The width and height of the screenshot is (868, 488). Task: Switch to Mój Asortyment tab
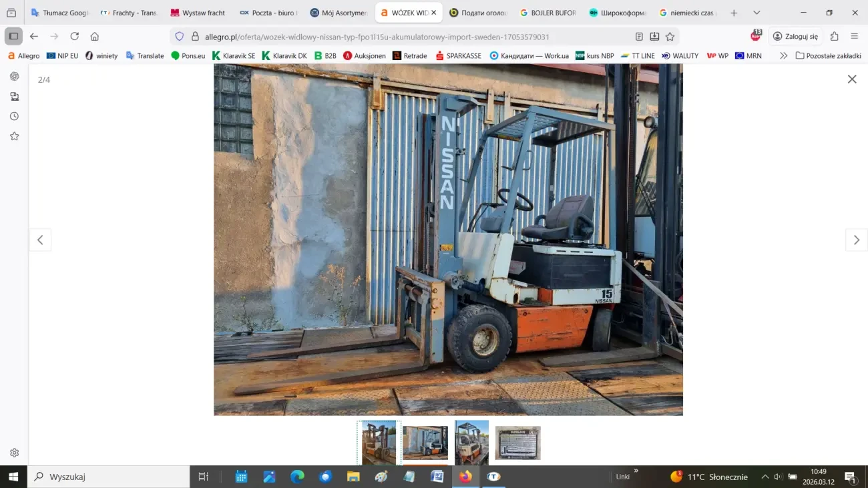tap(338, 13)
